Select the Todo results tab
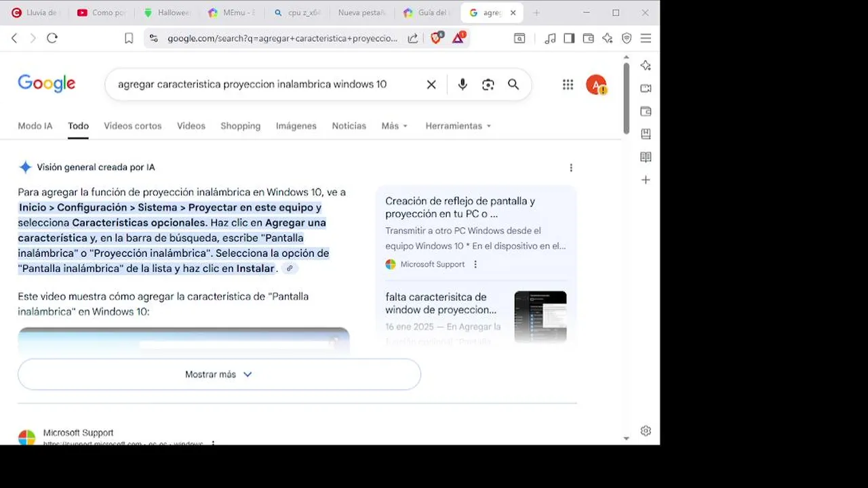 tap(78, 126)
